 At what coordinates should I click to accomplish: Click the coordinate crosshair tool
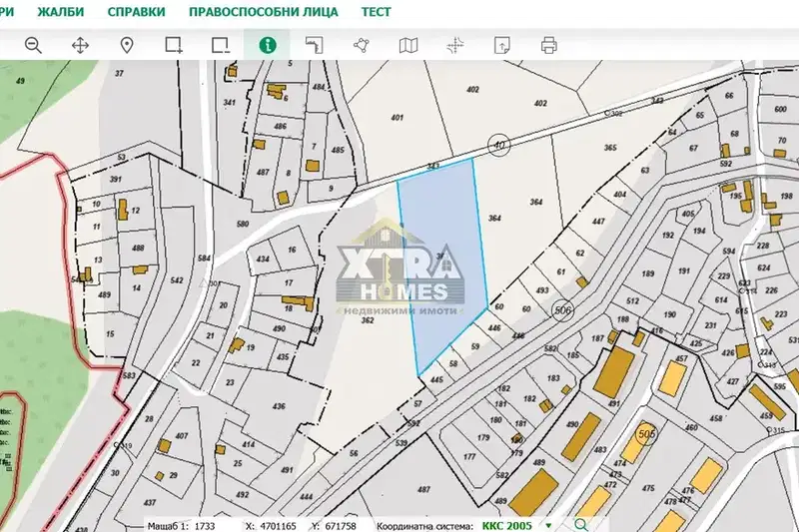pos(455,45)
